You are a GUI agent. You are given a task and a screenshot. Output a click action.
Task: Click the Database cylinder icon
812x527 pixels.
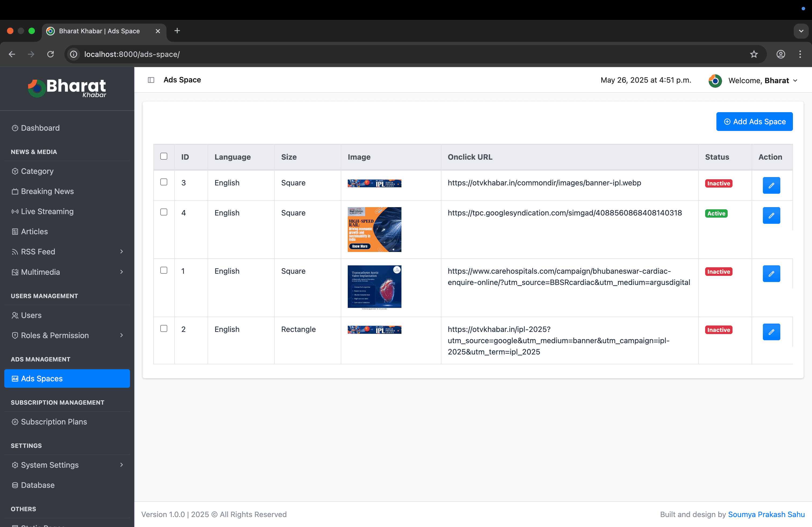click(15, 485)
